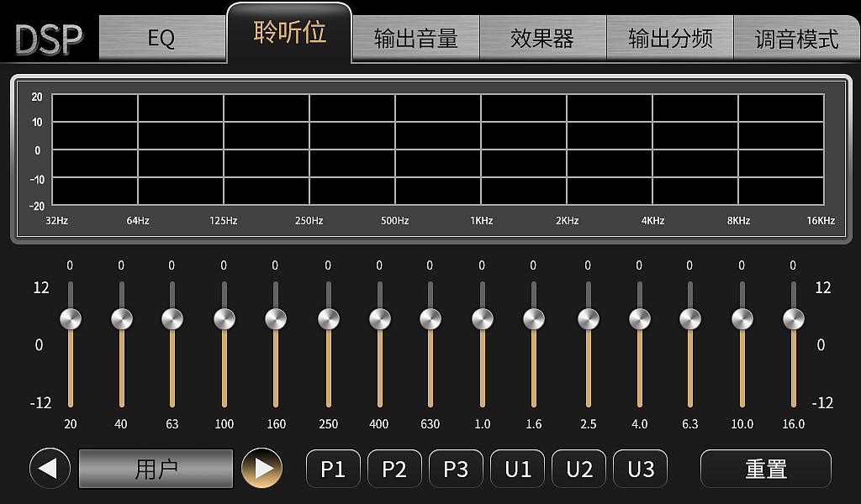Select preset P1
861x504 pixels.
point(333,469)
